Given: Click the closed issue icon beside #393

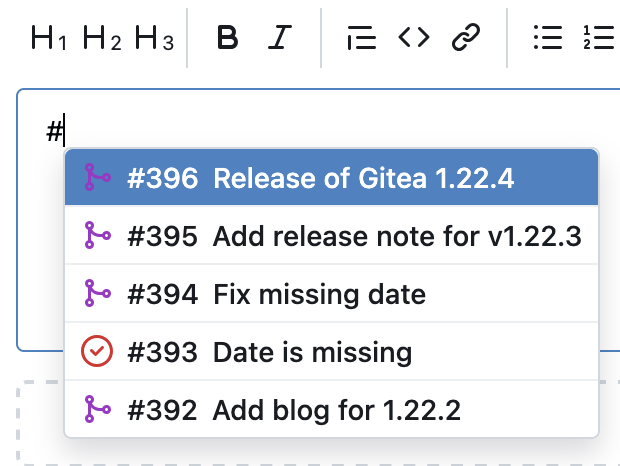Looking at the screenshot, I should (x=97, y=351).
